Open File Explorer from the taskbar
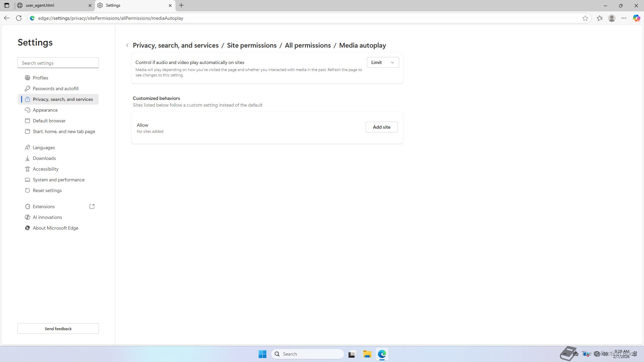The image size is (644, 362). coord(367,354)
